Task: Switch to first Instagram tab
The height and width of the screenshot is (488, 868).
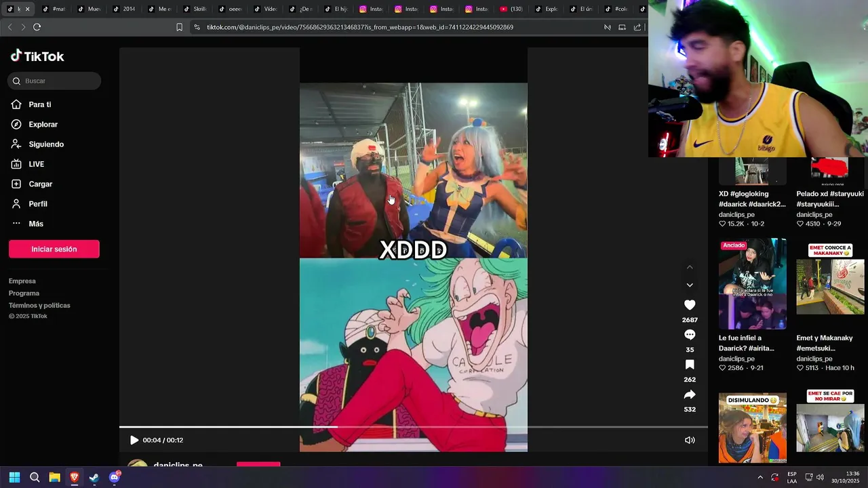Action: (372, 9)
